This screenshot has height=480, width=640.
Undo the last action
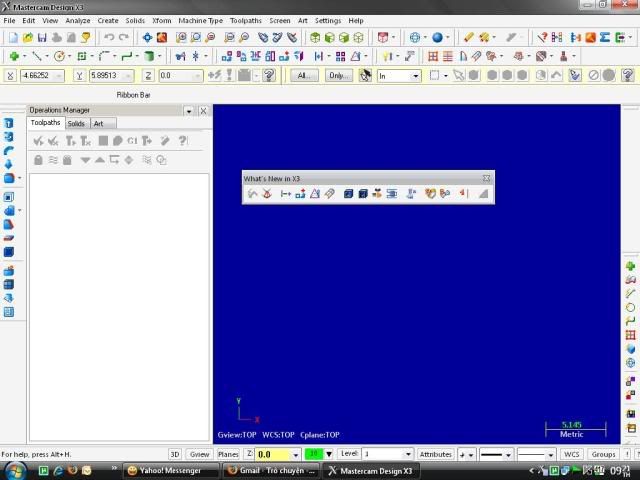click(x=109, y=38)
